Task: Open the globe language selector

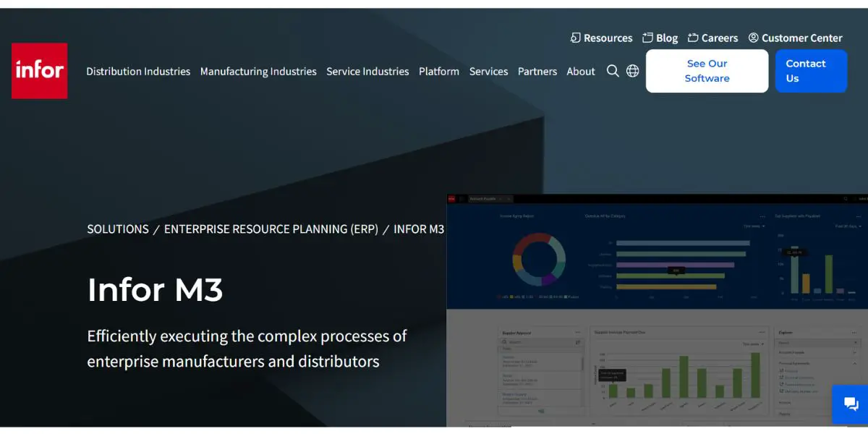Action: point(633,71)
